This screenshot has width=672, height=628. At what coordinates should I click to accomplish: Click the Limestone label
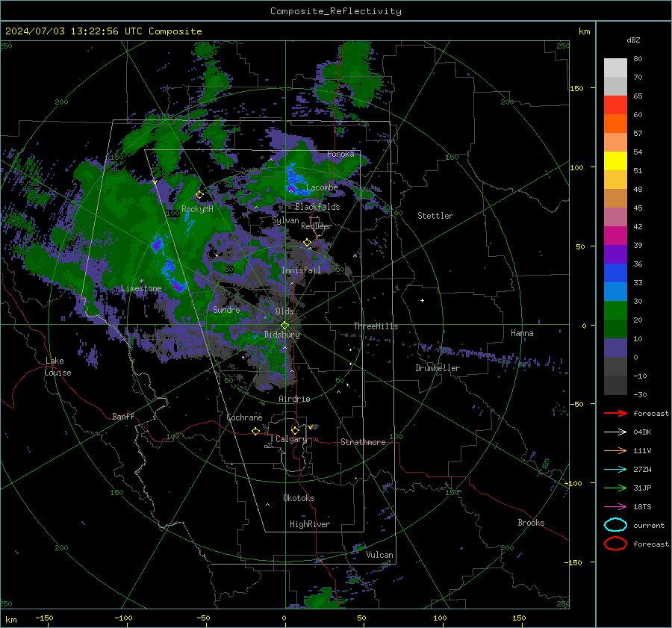pos(141,288)
